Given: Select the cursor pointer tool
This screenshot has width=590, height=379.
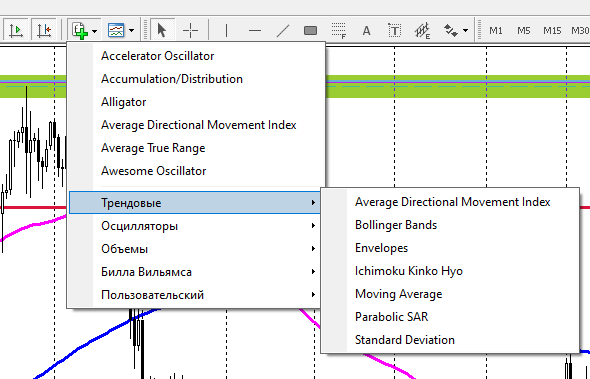Looking at the screenshot, I should (x=162, y=30).
